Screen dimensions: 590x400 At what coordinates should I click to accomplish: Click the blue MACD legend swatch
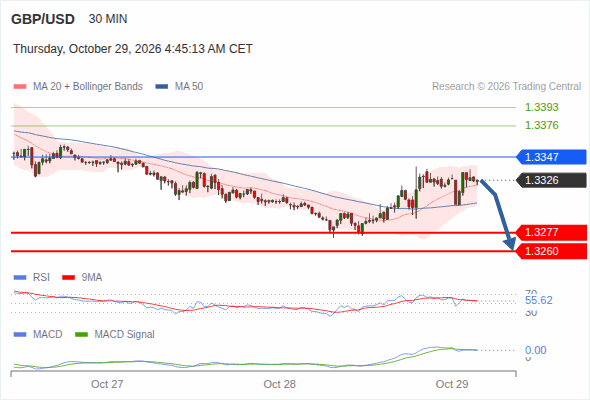pyautogui.click(x=20, y=335)
